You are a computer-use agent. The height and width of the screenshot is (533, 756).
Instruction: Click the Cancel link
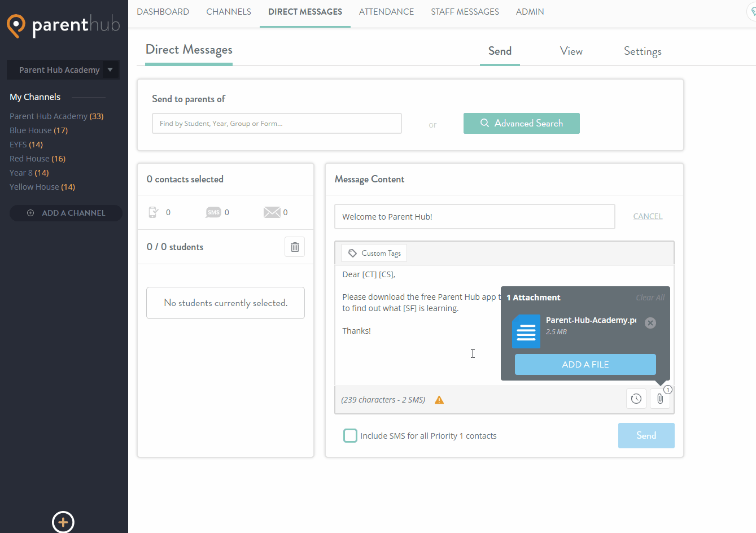click(x=648, y=216)
